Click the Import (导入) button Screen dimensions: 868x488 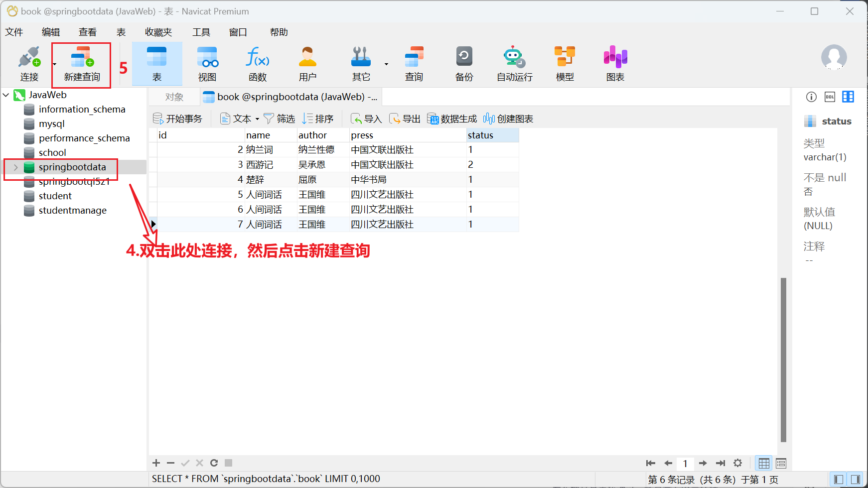366,119
